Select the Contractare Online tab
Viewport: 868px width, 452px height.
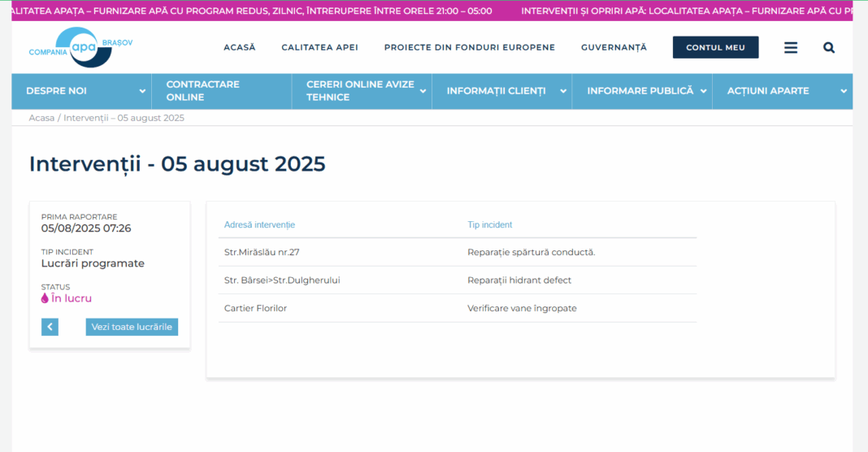221,91
